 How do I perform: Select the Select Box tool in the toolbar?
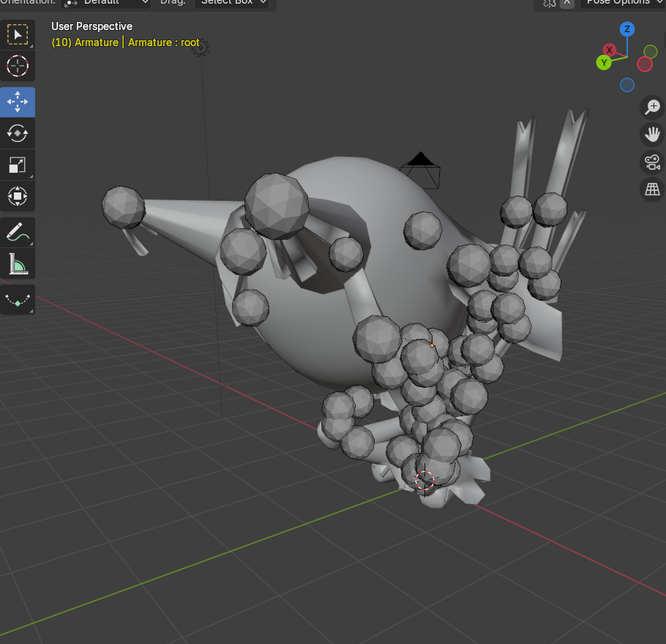coord(18,35)
